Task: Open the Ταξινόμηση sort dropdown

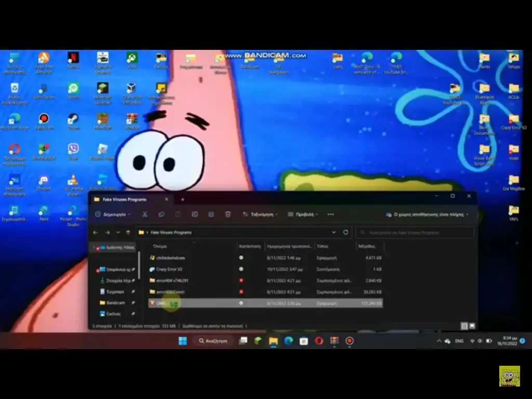Action: pos(260,214)
